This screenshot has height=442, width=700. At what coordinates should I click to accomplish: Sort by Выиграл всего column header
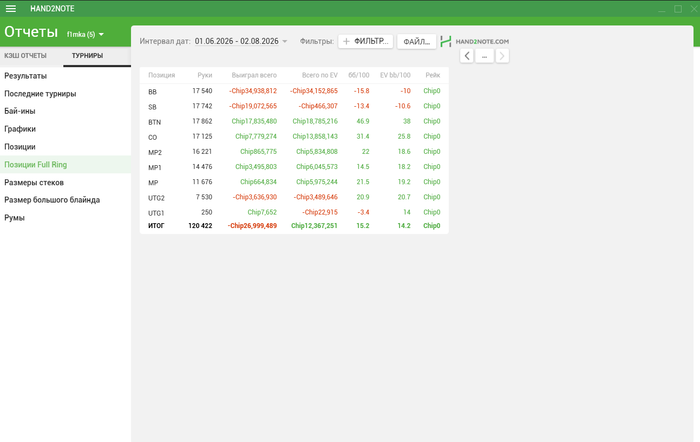[254, 75]
